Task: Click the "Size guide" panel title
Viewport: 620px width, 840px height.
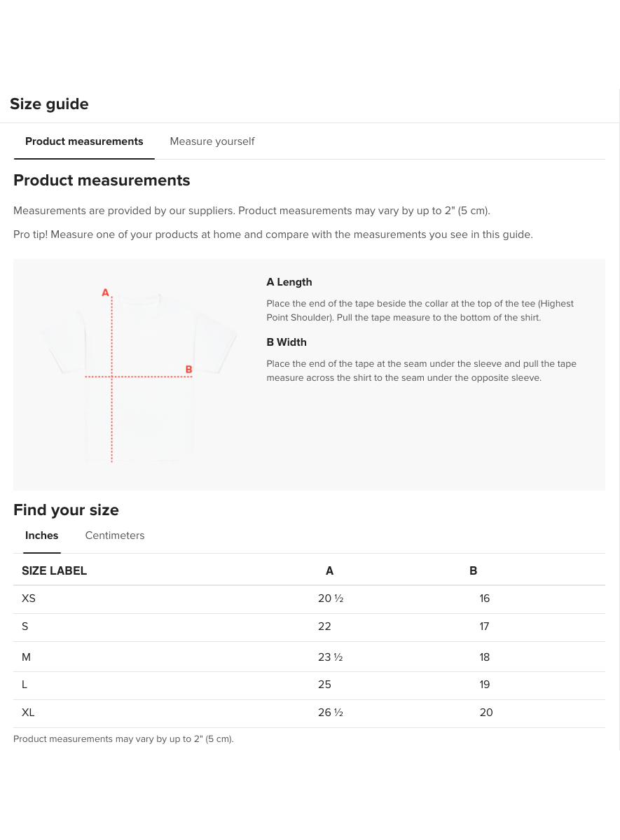Action: (x=49, y=104)
